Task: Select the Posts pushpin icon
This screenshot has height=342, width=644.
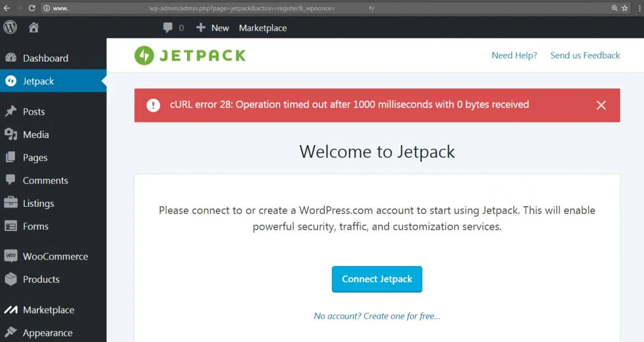Action: pos(12,112)
